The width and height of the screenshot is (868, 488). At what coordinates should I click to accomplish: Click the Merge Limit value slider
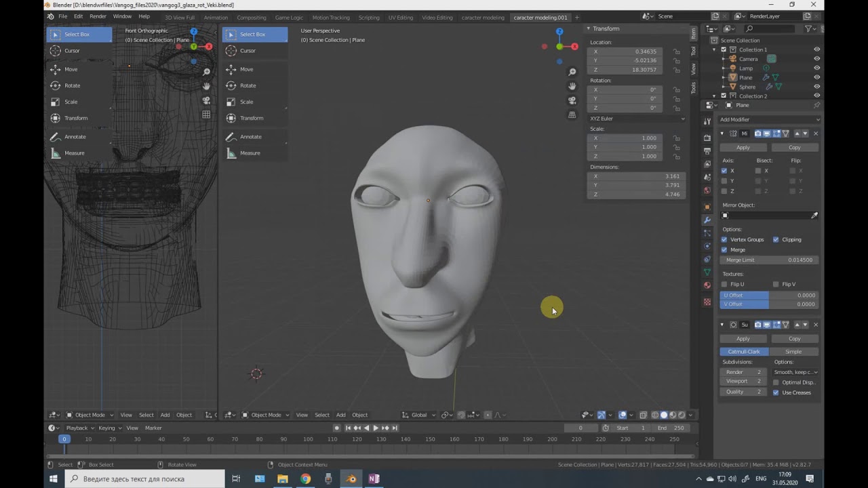coord(769,260)
